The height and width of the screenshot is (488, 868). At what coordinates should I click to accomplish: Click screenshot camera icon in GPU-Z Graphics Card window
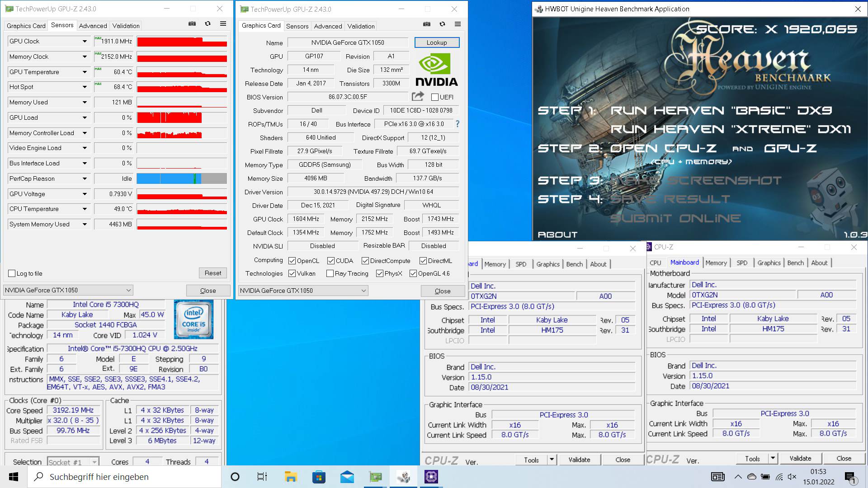tap(427, 24)
